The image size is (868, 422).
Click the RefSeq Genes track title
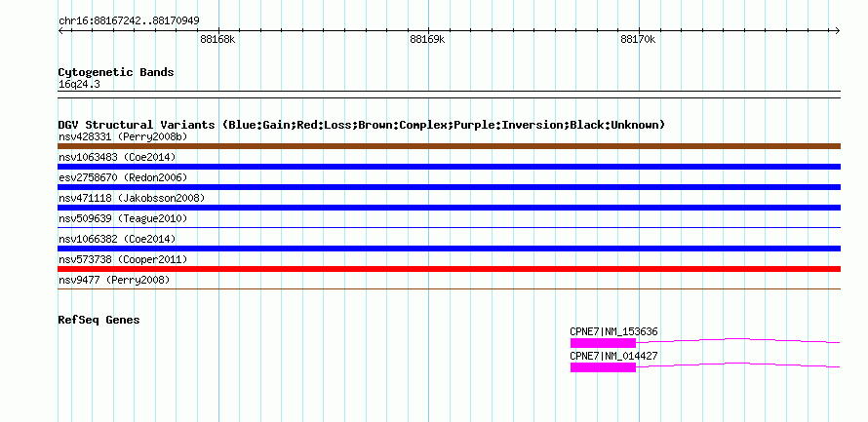click(99, 320)
